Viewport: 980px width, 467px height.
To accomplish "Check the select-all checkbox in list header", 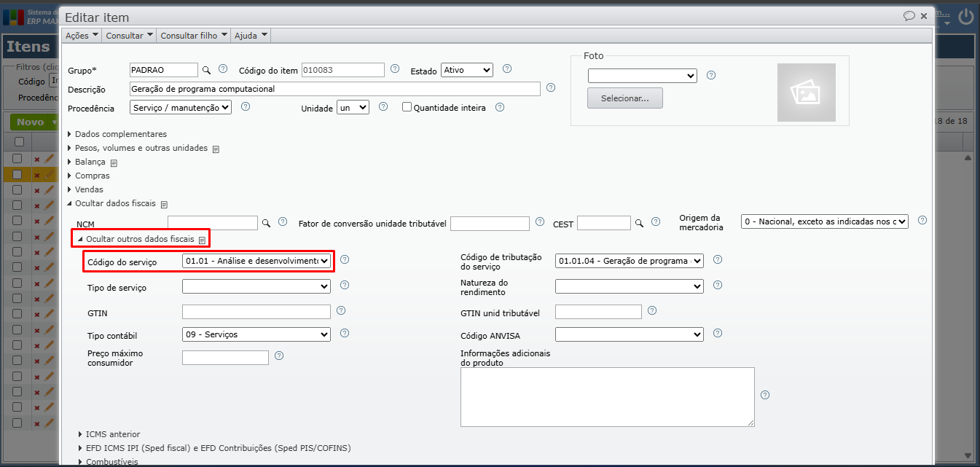I will point(19,141).
